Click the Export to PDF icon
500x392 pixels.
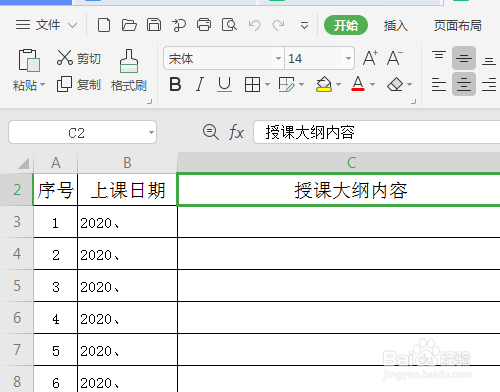[179, 25]
